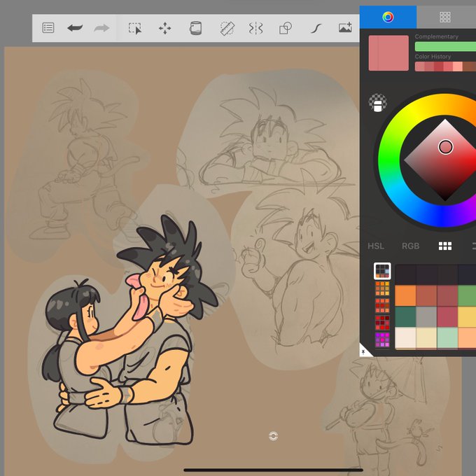Select the palette grid view icon
This screenshot has height=476, width=476.
445,246
